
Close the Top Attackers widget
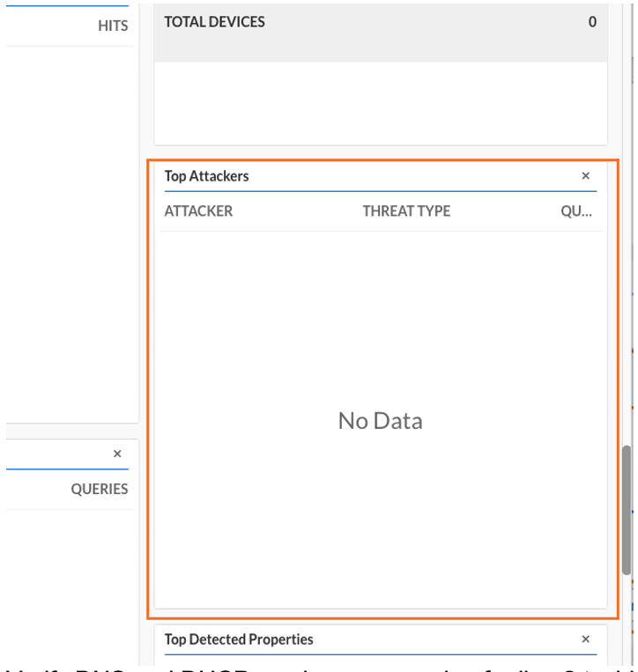click(585, 176)
